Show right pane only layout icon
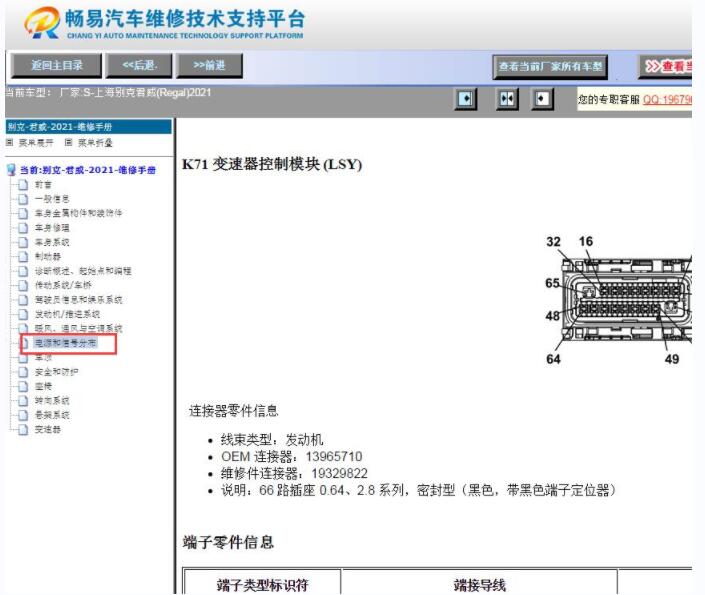Viewport: 705px width, 595px height. [x=542, y=98]
